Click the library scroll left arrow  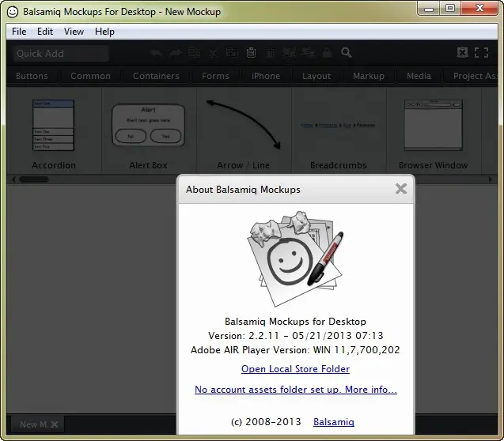click(13, 179)
